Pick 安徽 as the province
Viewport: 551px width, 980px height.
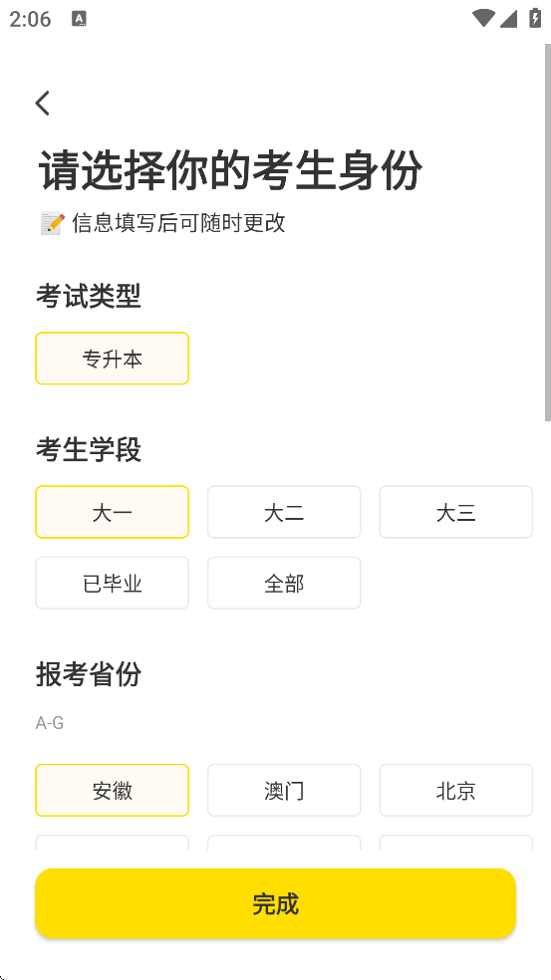pyautogui.click(x=112, y=790)
